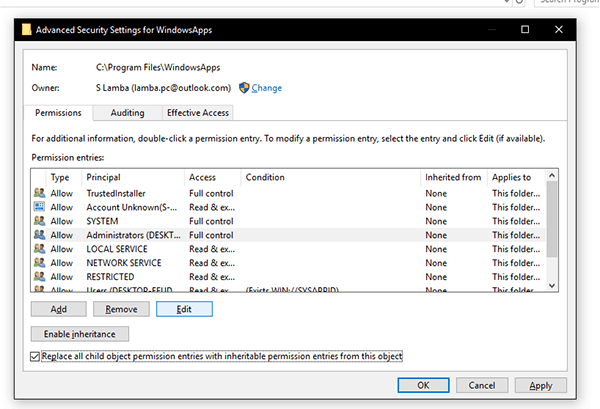Click the folder icon in the title bar
Viewport: 600px width, 409px height.
(26, 29)
